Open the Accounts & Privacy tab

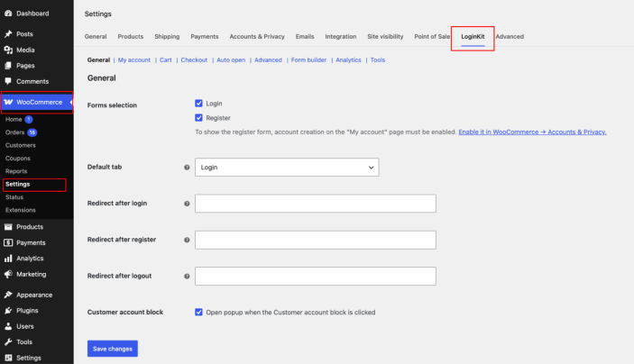coord(257,36)
